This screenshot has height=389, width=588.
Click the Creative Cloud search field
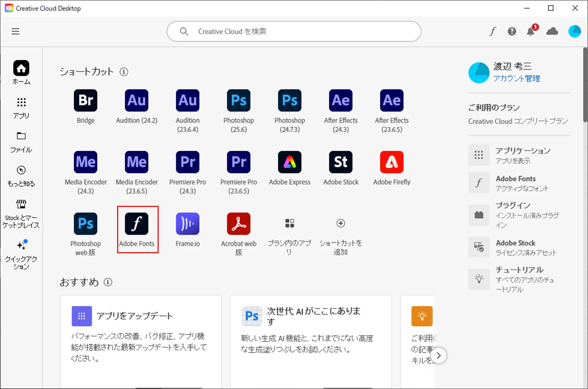(x=294, y=31)
